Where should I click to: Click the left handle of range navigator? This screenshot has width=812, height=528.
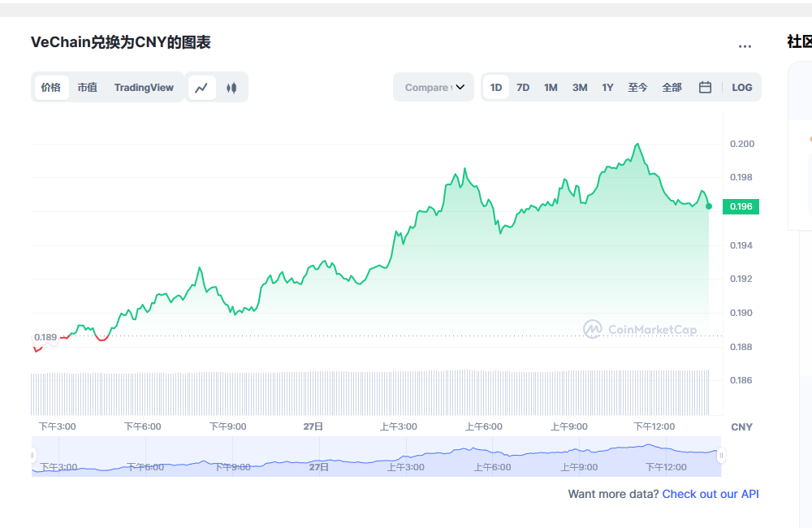point(32,456)
